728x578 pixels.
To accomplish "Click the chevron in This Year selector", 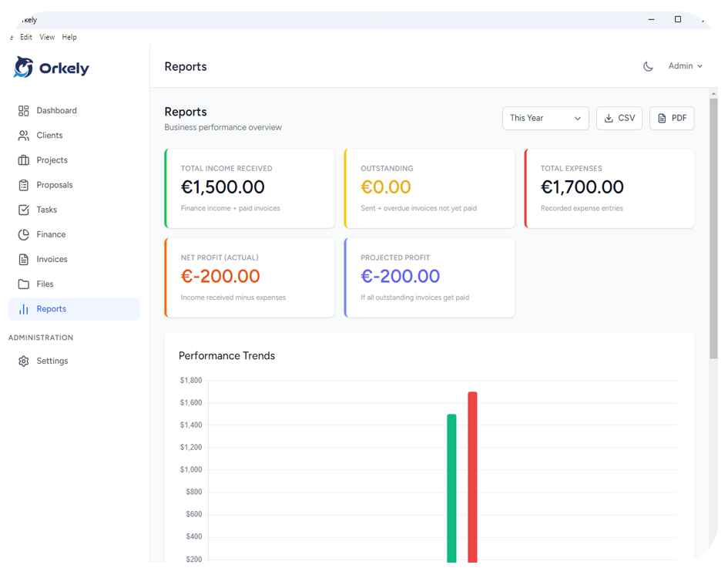I will pyautogui.click(x=578, y=119).
